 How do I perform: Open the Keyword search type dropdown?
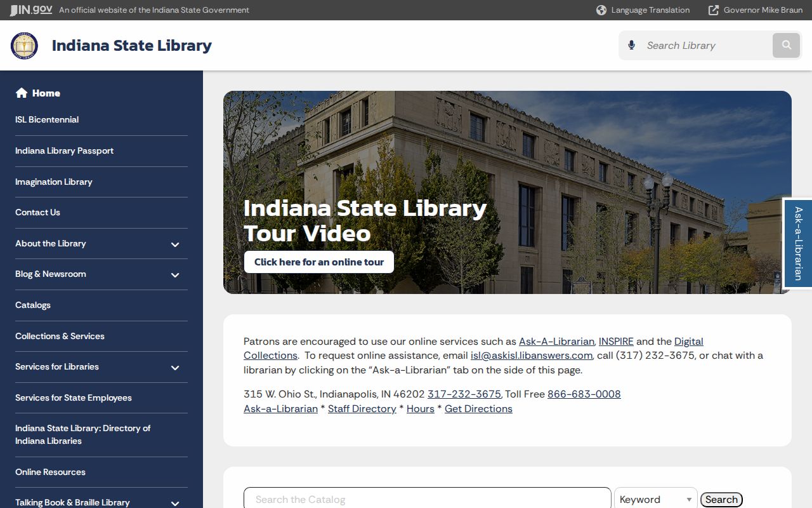(x=656, y=499)
